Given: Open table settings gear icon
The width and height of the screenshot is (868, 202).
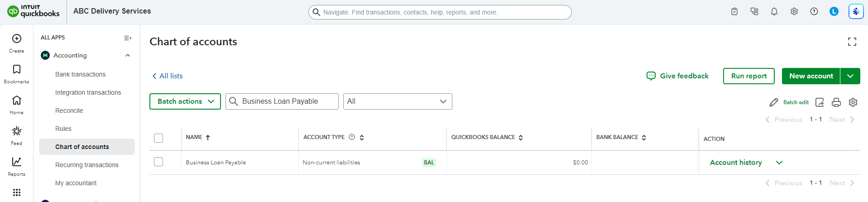Looking at the screenshot, I should [x=853, y=102].
